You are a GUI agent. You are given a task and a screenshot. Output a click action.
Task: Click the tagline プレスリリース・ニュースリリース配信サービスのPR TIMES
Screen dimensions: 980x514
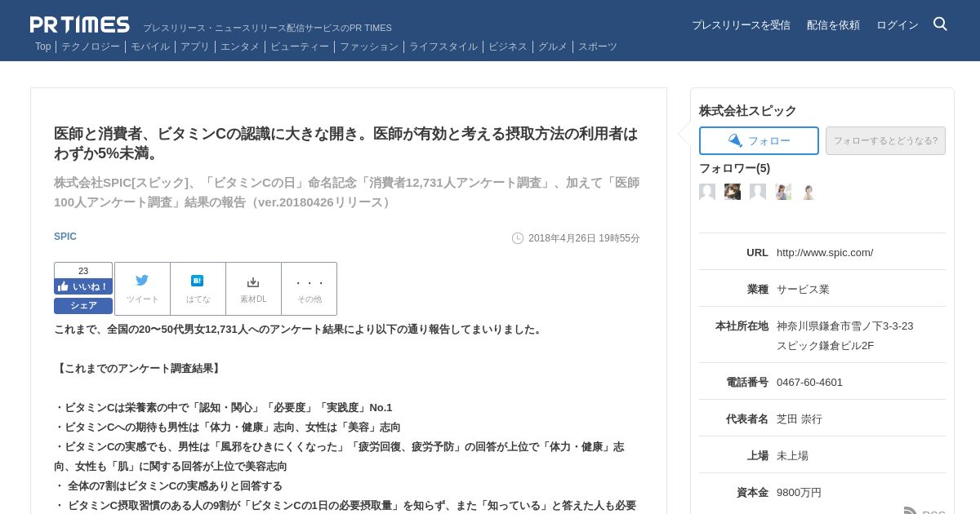point(267,28)
